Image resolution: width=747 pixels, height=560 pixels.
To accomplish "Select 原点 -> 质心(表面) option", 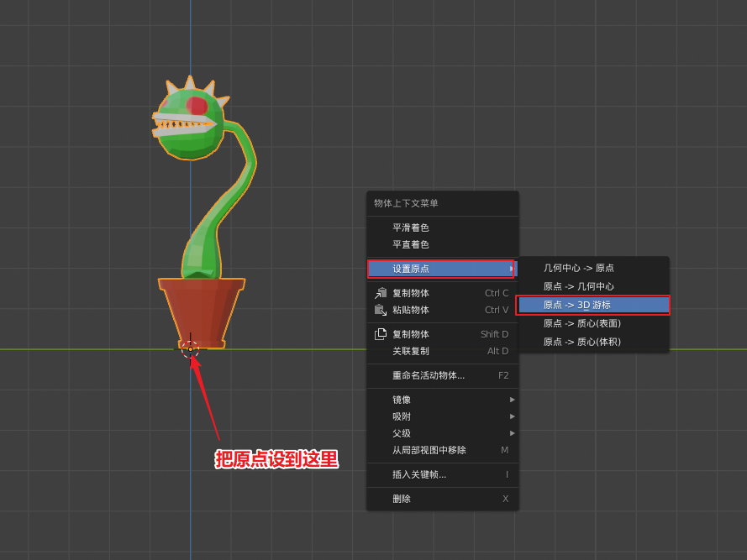I will 593,323.
